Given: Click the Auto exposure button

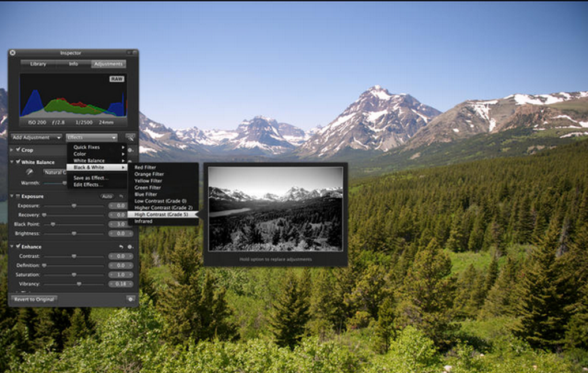Looking at the screenshot, I should (107, 196).
